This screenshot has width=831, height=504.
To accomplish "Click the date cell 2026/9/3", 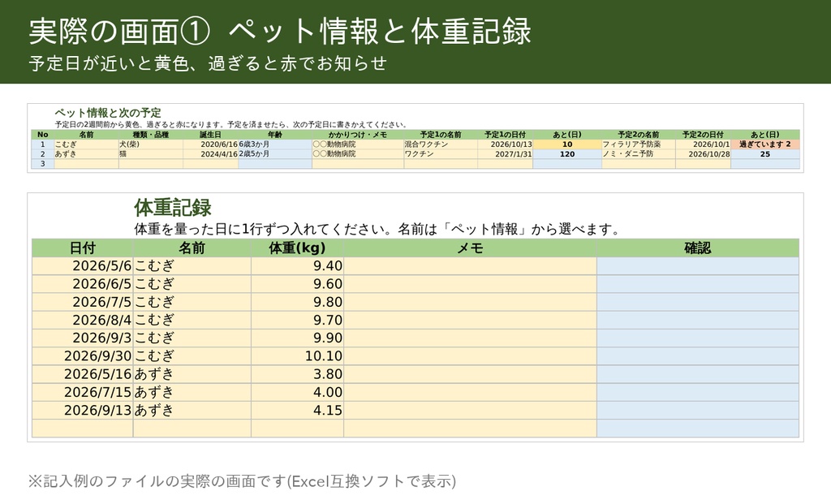I will 82,338.
